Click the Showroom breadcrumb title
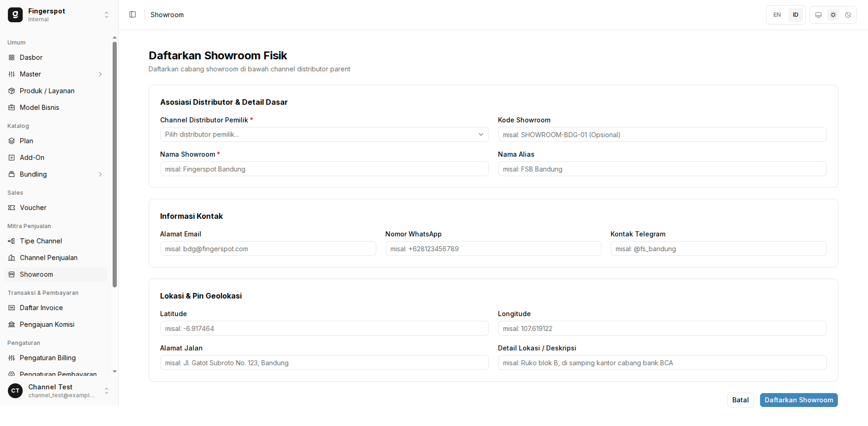Screen dimensions: 868x426 click(167, 15)
